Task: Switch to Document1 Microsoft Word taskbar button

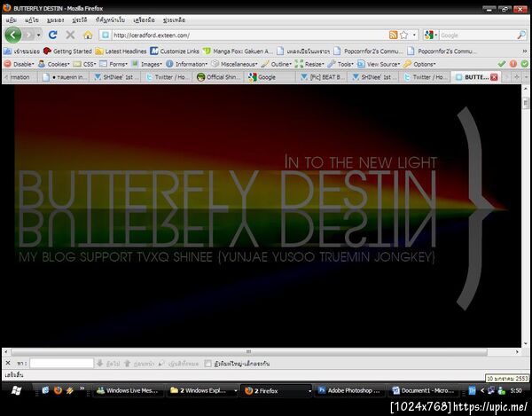Action: (x=423, y=390)
